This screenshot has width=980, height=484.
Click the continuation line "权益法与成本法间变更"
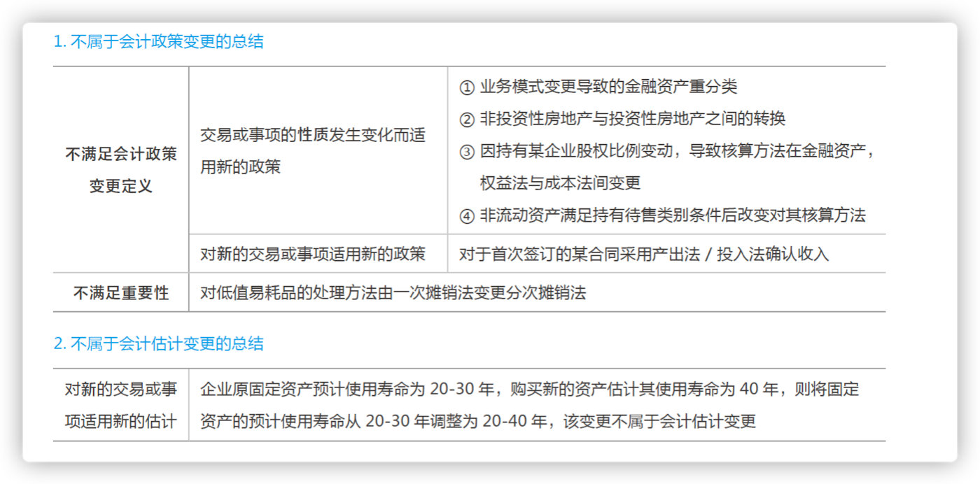click(560, 184)
